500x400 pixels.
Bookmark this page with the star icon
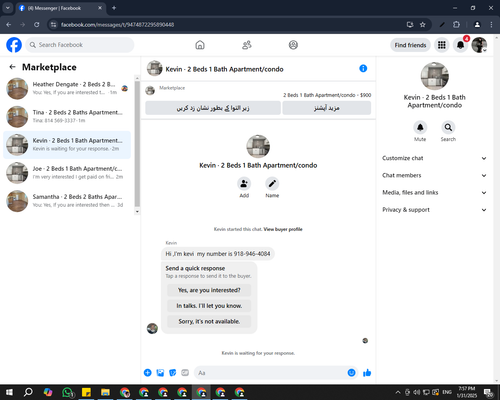tap(423, 25)
